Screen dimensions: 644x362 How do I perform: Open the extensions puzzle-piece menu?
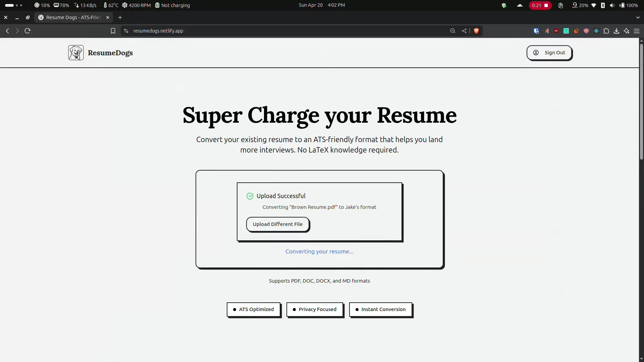[606, 31]
